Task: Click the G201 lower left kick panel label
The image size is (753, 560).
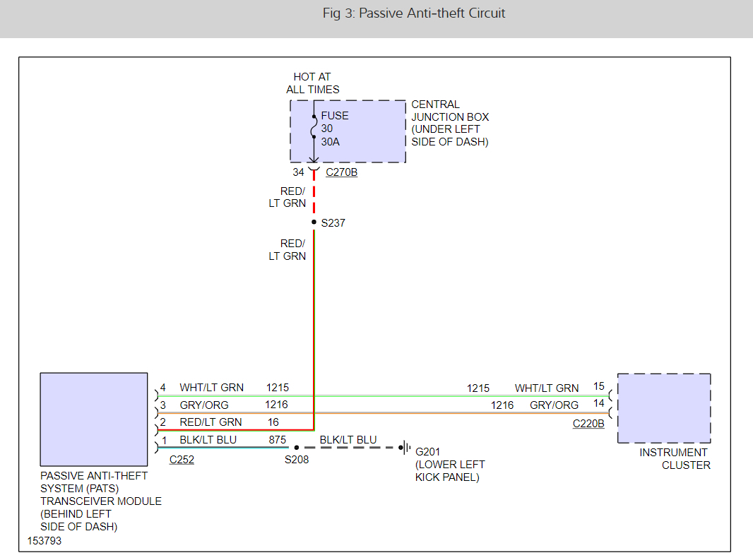Action: pos(450,465)
